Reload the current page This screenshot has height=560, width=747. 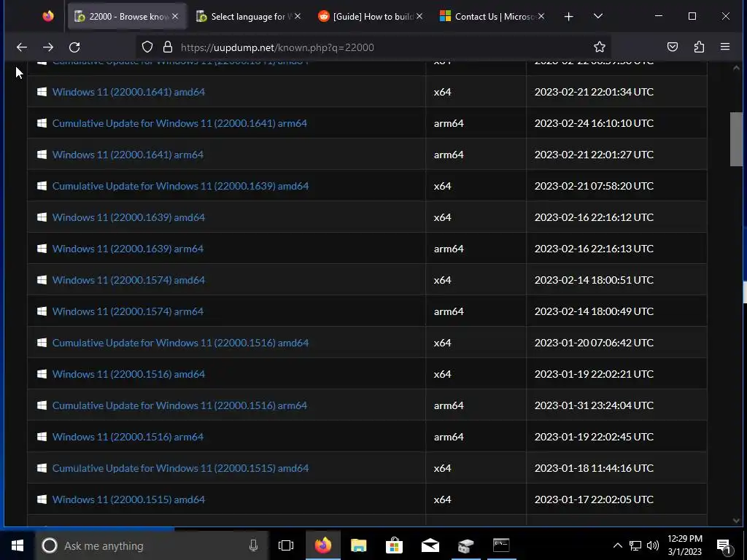(x=74, y=47)
